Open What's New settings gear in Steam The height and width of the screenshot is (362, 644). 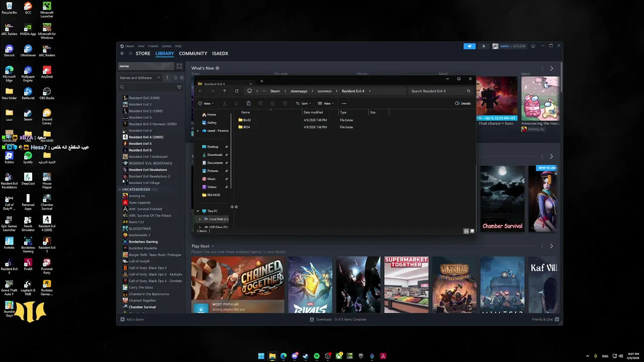pyautogui.click(x=217, y=68)
